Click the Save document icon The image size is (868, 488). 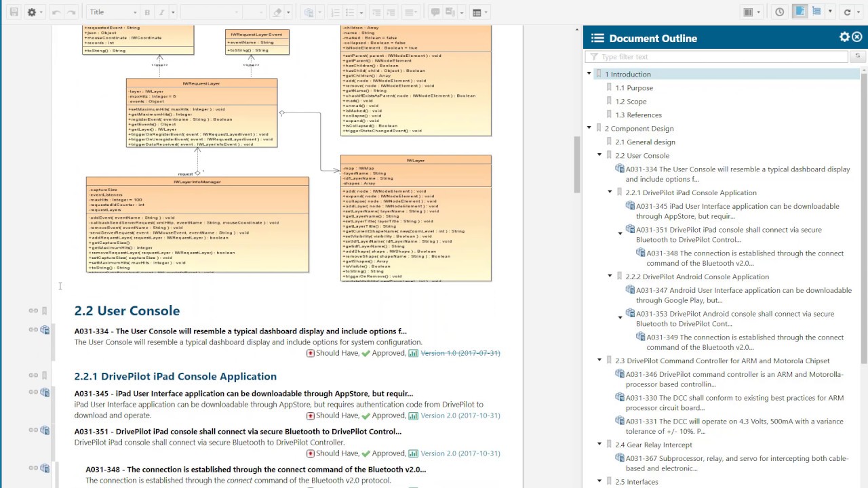[14, 12]
